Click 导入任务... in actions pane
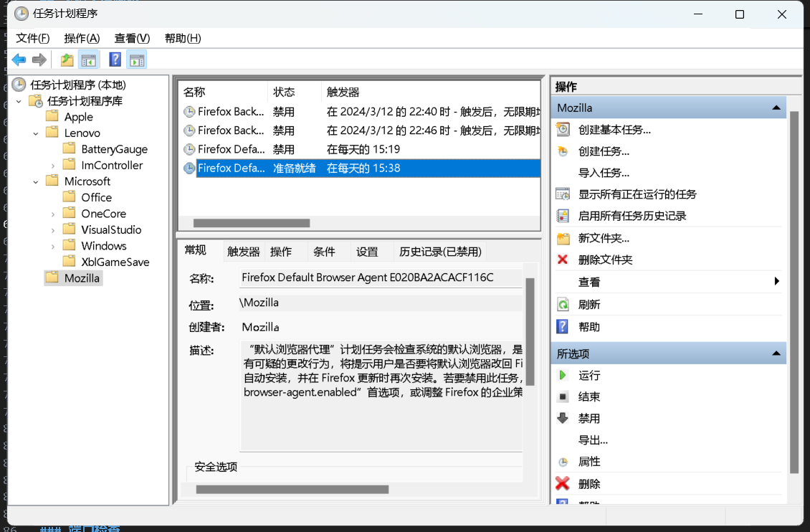 coord(604,173)
